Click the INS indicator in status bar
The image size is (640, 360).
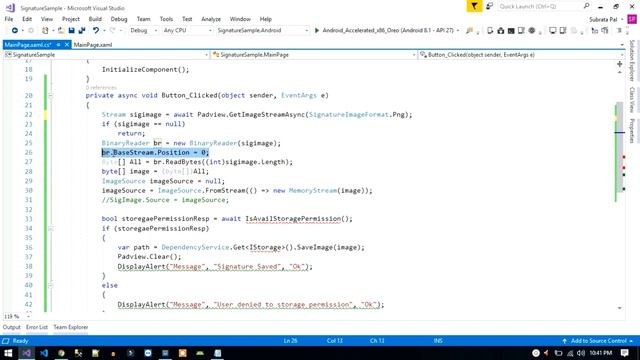(x=438, y=341)
